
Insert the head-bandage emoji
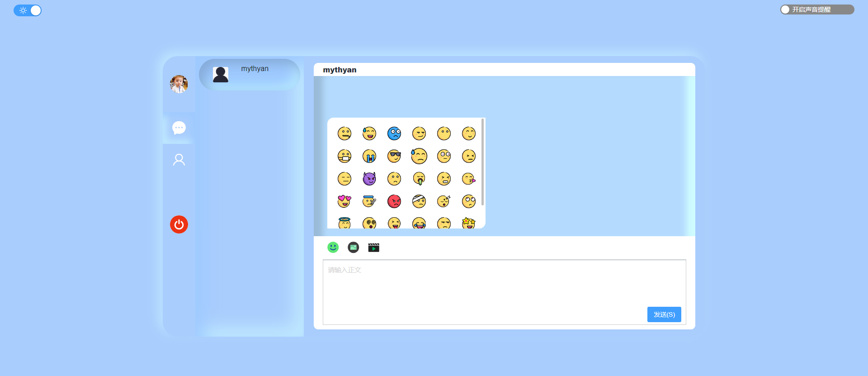(x=419, y=201)
